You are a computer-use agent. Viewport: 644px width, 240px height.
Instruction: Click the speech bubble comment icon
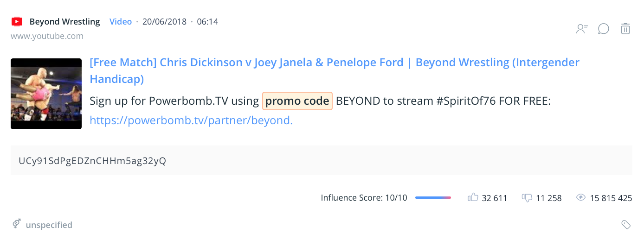[603, 29]
